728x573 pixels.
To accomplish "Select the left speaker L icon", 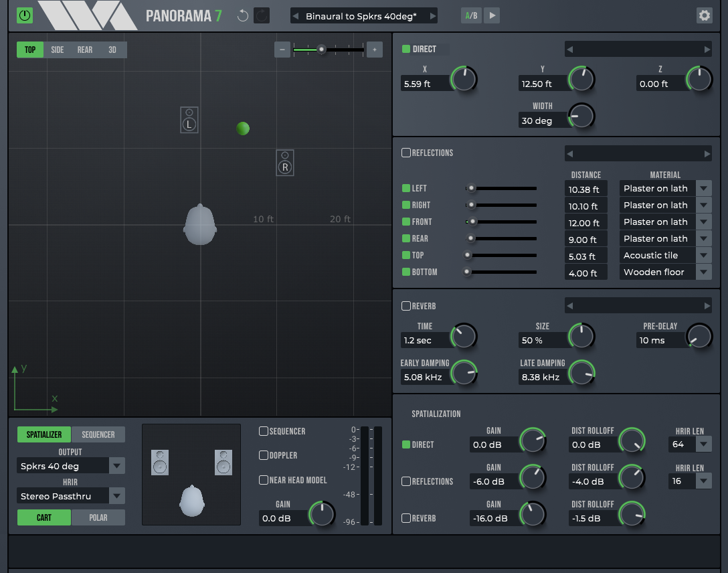I will coord(189,120).
